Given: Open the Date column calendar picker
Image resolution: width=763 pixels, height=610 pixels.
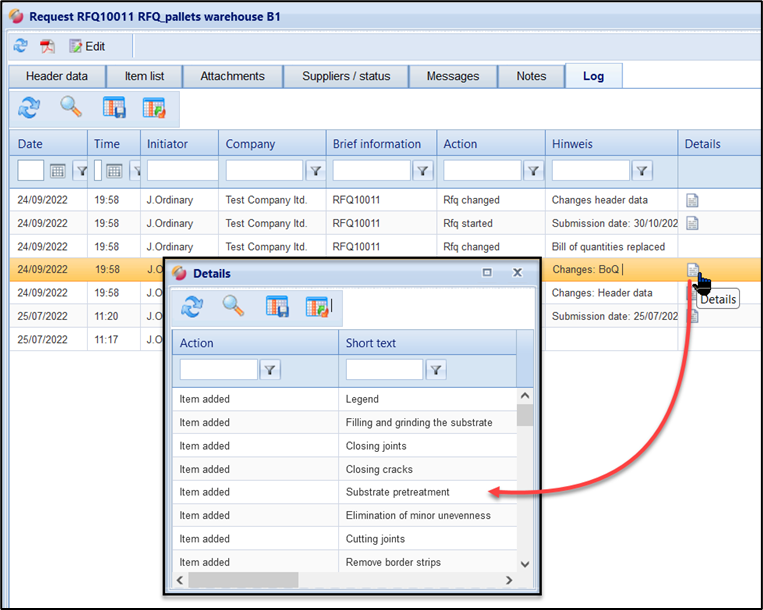Looking at the screenshot, I should tap(58, 171).
